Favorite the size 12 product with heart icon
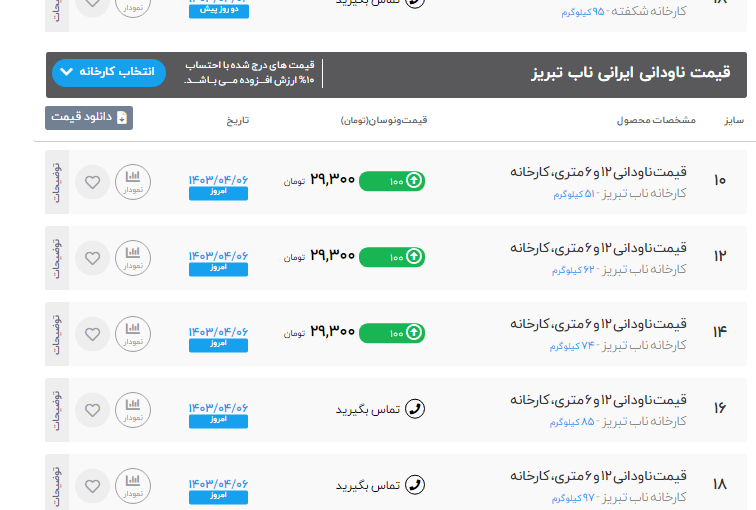Screen dimensions: 756x510 [x=92, y=258]
